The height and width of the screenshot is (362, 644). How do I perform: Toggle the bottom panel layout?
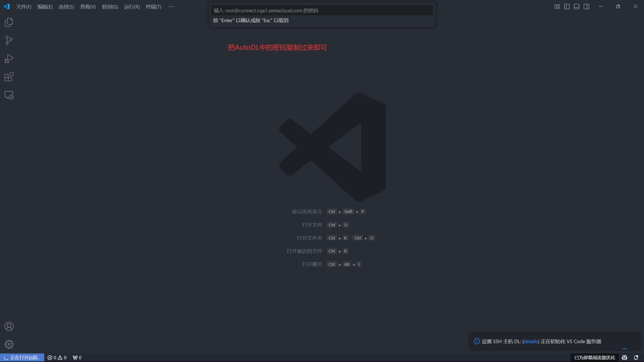point(577,7)
